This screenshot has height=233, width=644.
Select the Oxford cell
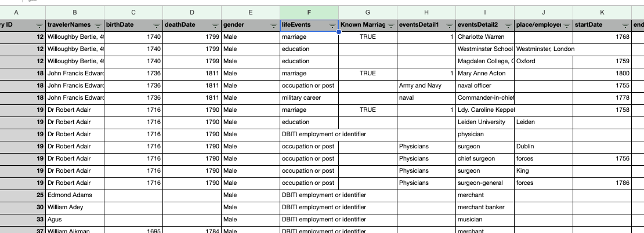544,61
